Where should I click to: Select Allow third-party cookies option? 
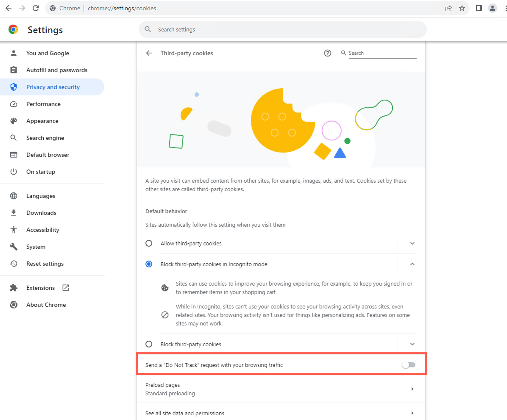(149, 243)
